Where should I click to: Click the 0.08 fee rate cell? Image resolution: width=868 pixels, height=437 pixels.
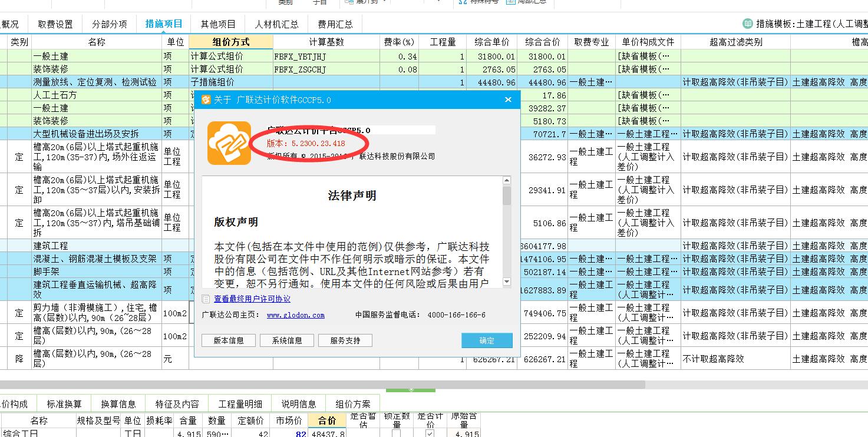tap(399, 69)
